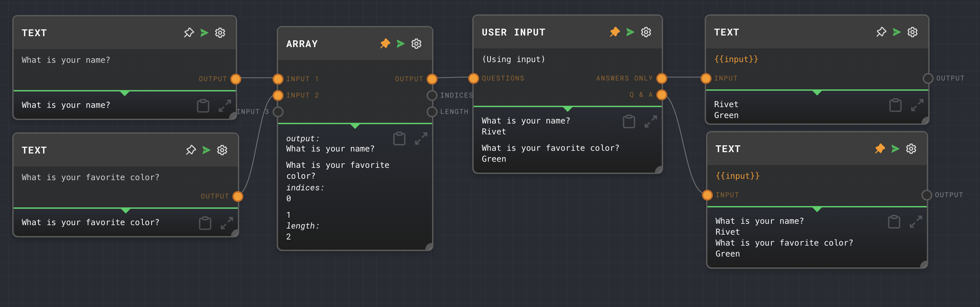The height and width of the screenshot is (307, 980).
Task: Copy the User Input node output
Action: 629,121
